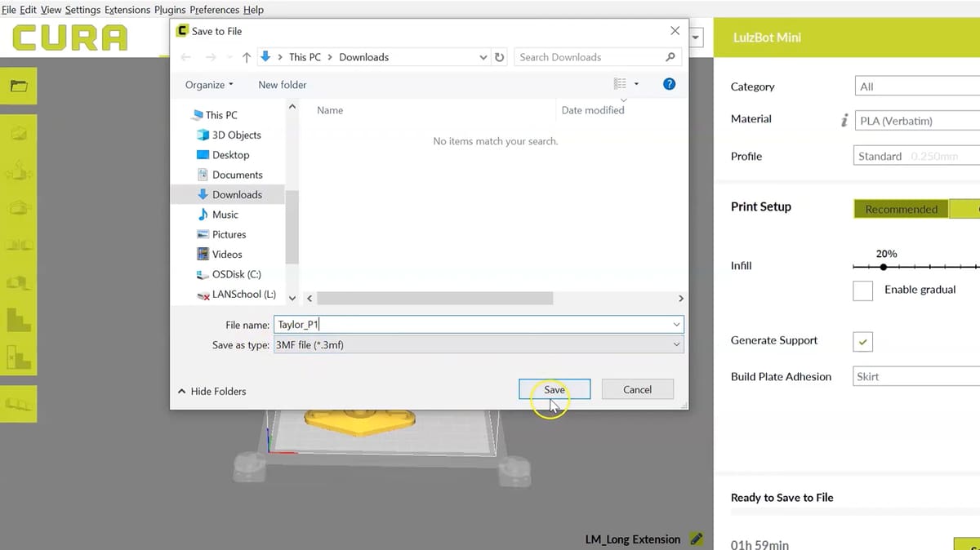Refresh the Downloads folder listing
This screenshot has height=550, width=980.
[x=501, y=57]
